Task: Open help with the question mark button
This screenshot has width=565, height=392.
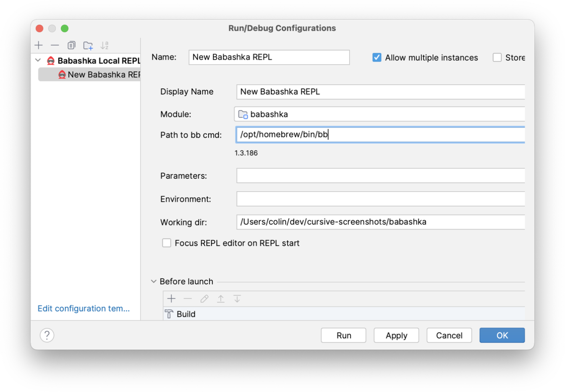Action: [47, 335]
